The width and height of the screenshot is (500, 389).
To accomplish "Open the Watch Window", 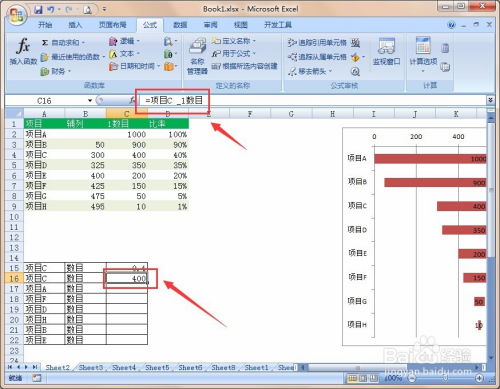I will [x=386, y=52].
